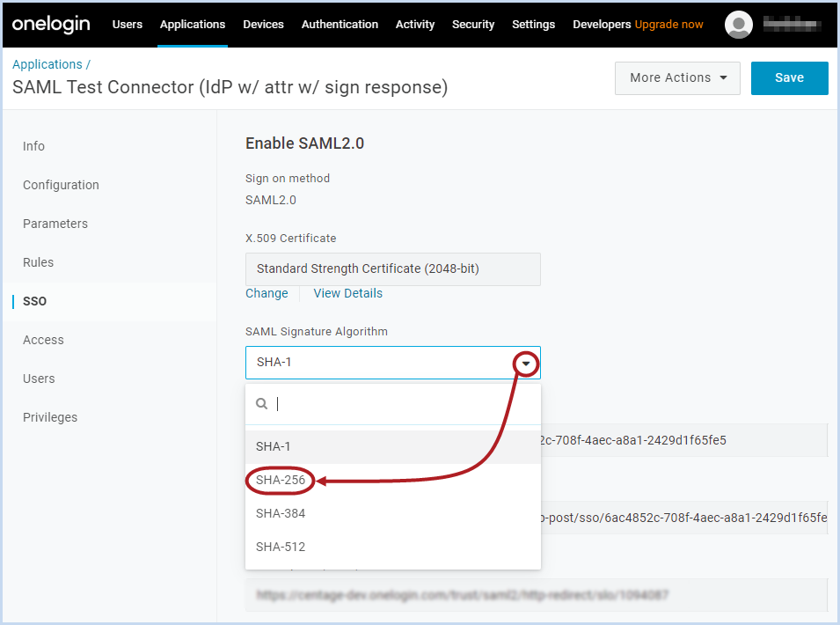Go to Applications breadcrumb link
The width and height of the screenshot is (840, 625).
[x=47, y=64]
